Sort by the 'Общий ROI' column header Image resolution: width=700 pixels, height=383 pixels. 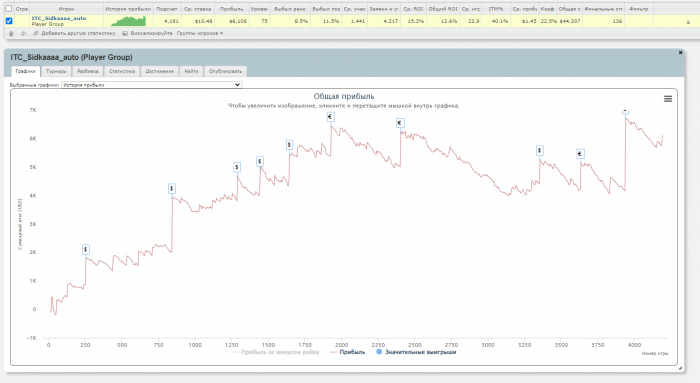point(443,9)
